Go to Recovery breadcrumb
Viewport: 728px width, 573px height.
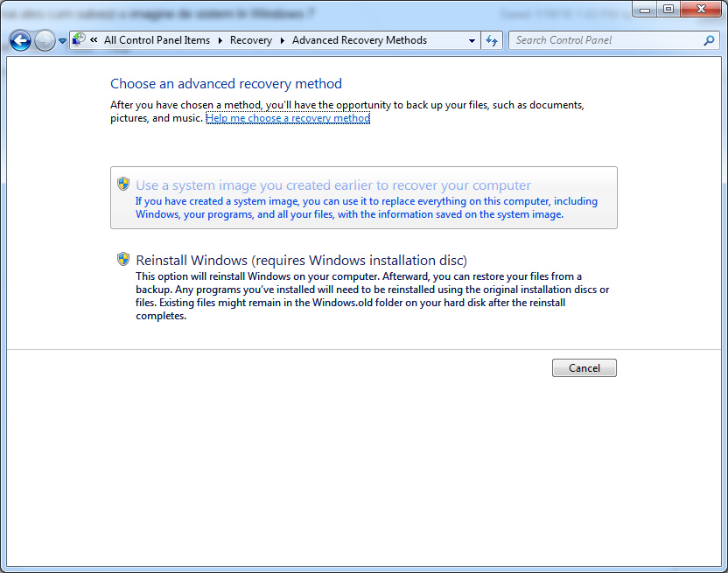pyautogui.click(x=251, y=40)
